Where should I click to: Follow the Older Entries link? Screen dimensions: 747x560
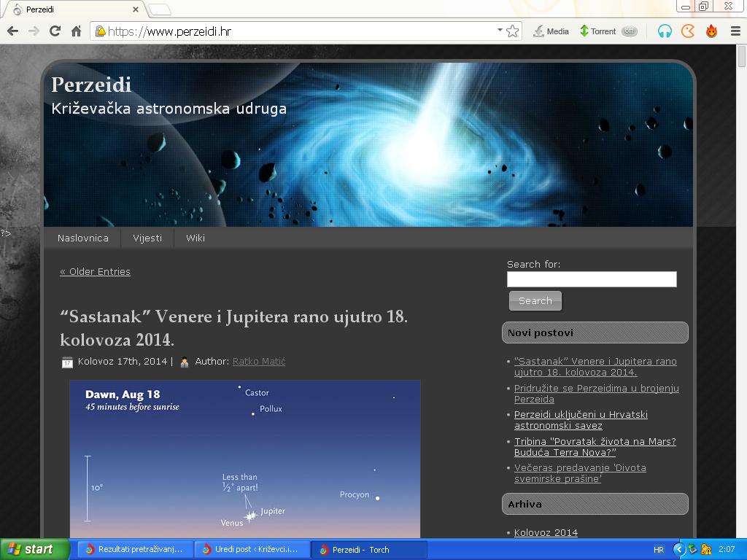click(x=95, y=272)
